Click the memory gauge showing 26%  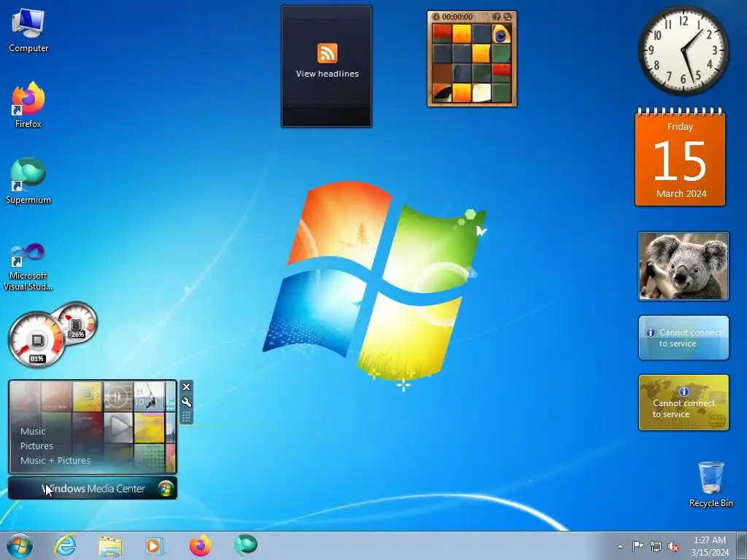tap(76, 322)
